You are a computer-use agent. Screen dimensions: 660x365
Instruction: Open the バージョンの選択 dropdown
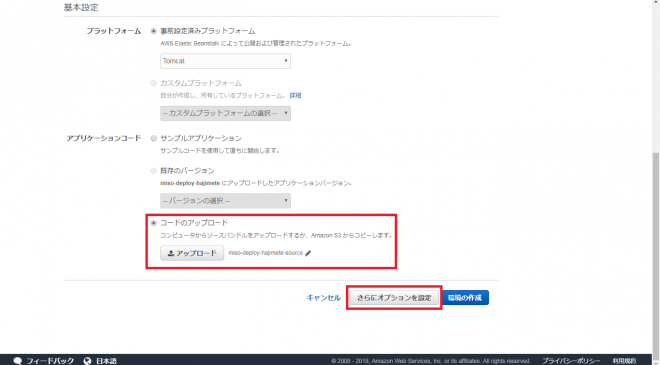point(225,201)
